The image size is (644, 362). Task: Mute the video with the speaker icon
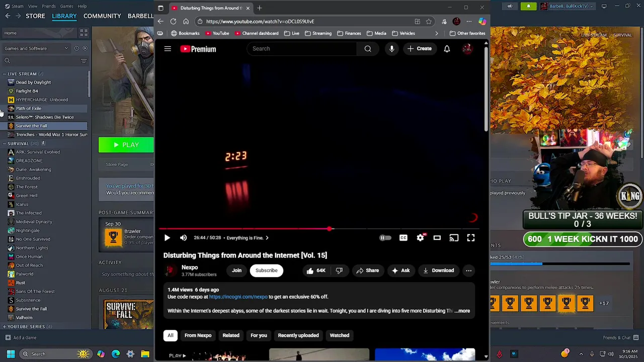pyautogui.click(x=183, y=238)
